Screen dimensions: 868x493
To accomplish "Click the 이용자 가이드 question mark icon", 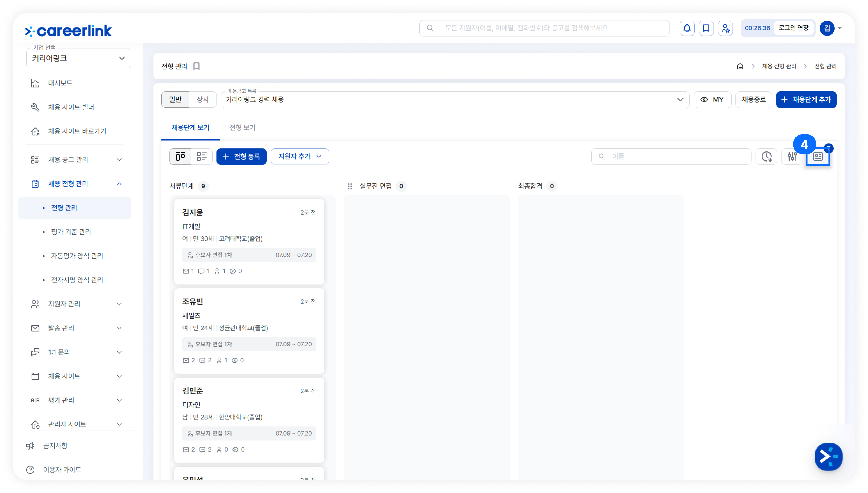I will [30, 470].
